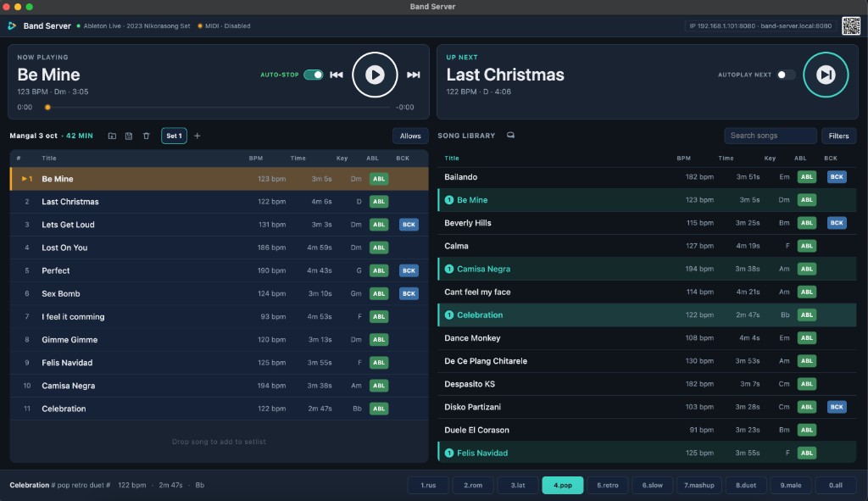Toggle the Autoplay Next switch
The height and width of the screenshot is (501, 868).
coord(786,75)
